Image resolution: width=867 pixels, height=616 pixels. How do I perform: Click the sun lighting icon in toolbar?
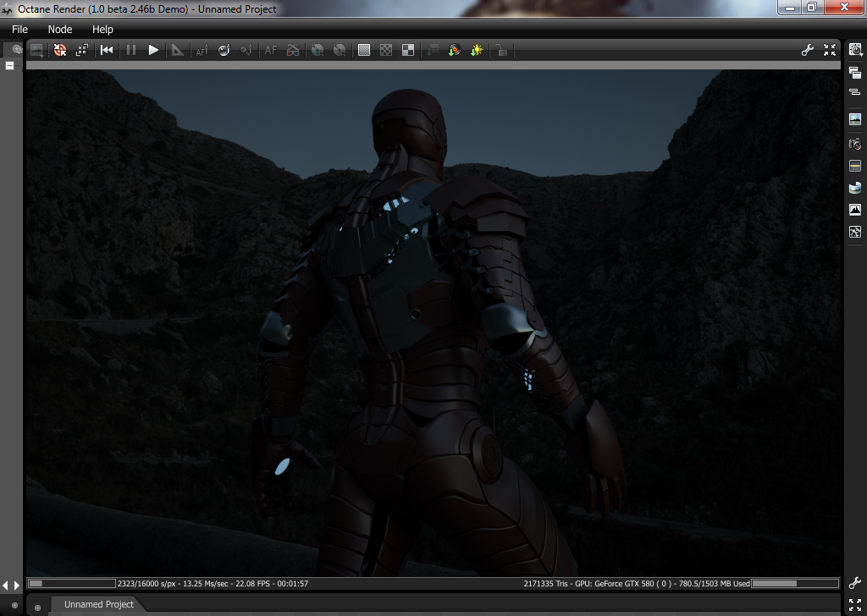pos(477,51)
